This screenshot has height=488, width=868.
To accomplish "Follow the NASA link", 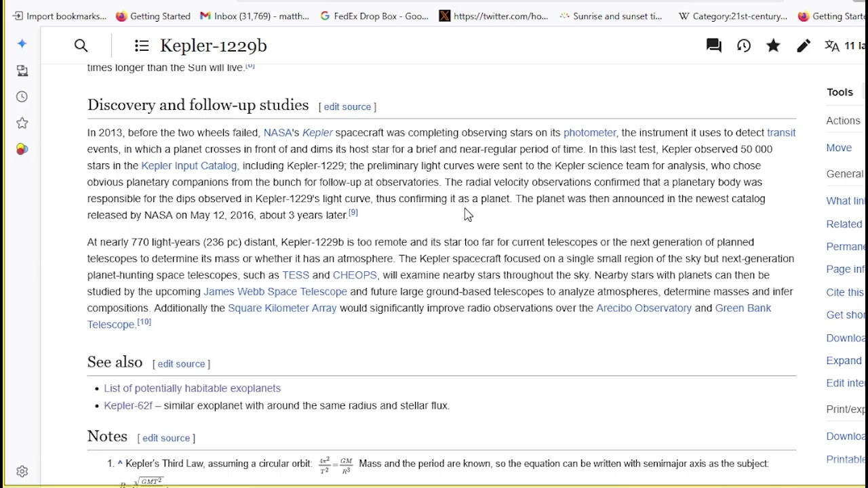I will coord(277,133).
